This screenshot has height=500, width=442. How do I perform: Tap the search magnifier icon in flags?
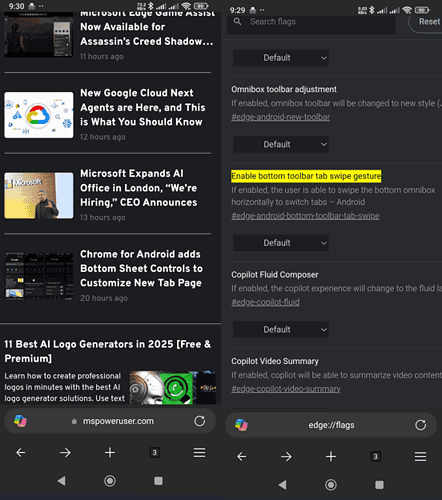coord(237,22)
